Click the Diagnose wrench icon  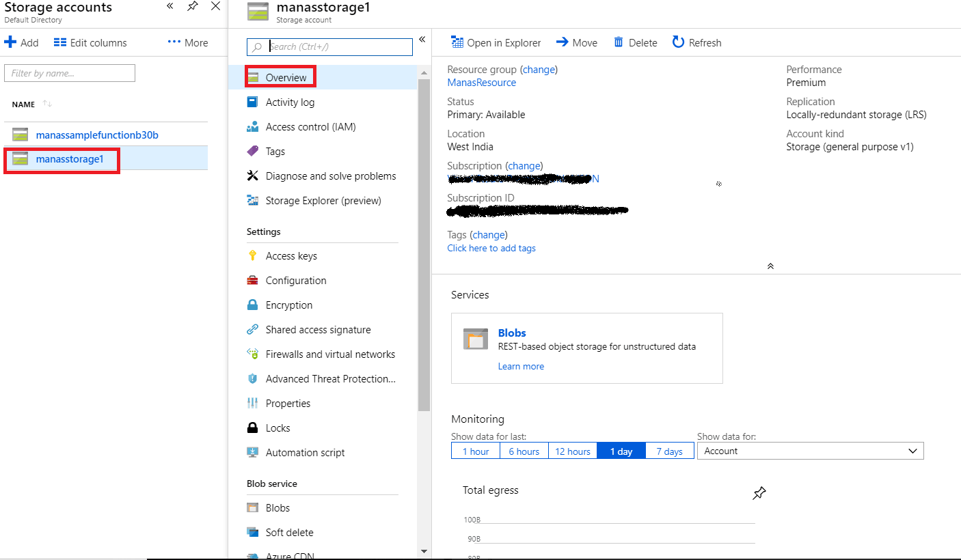(253, 176)
